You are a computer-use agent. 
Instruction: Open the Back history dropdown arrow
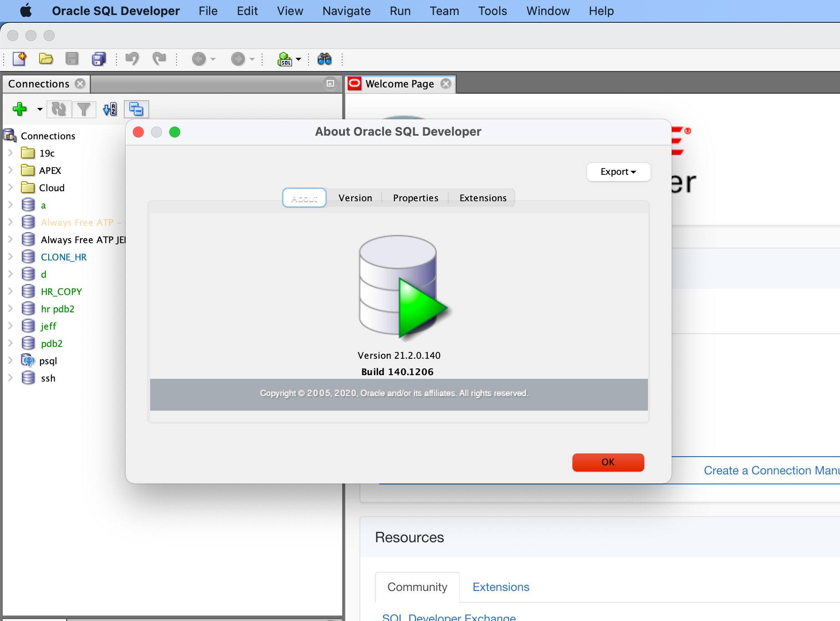pyautogui.click(x=213, y=59)
